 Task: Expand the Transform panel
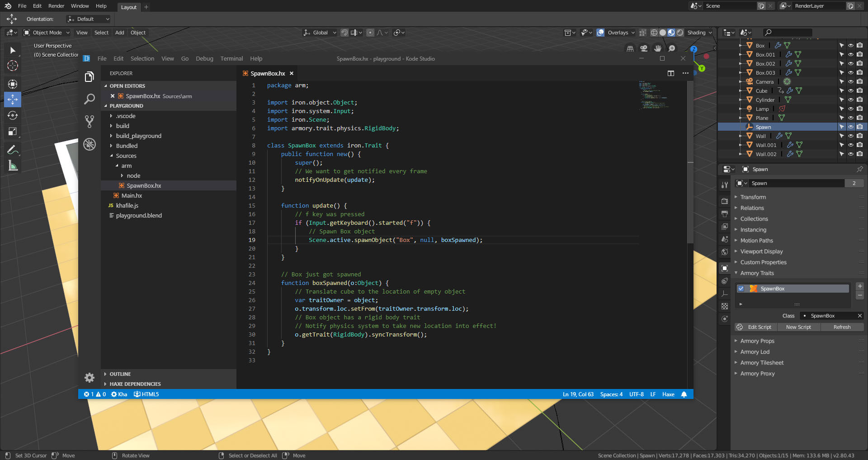[x=753, y=197]
